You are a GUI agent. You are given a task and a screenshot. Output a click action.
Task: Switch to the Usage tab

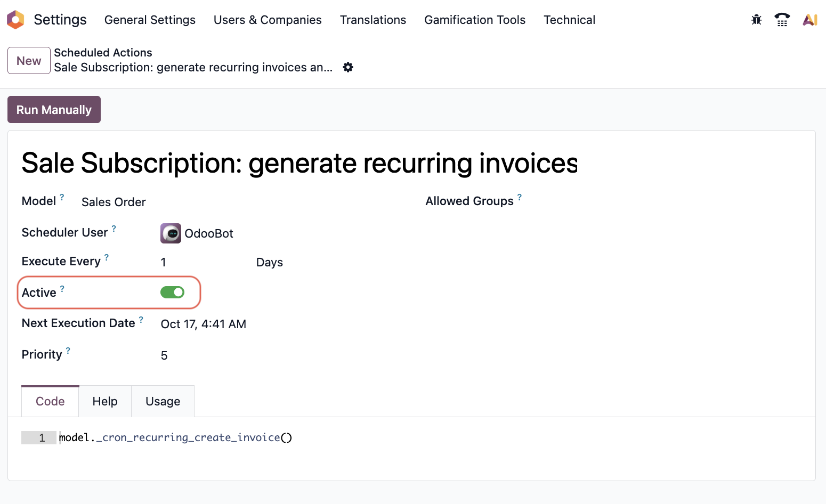tap(163, 401)
